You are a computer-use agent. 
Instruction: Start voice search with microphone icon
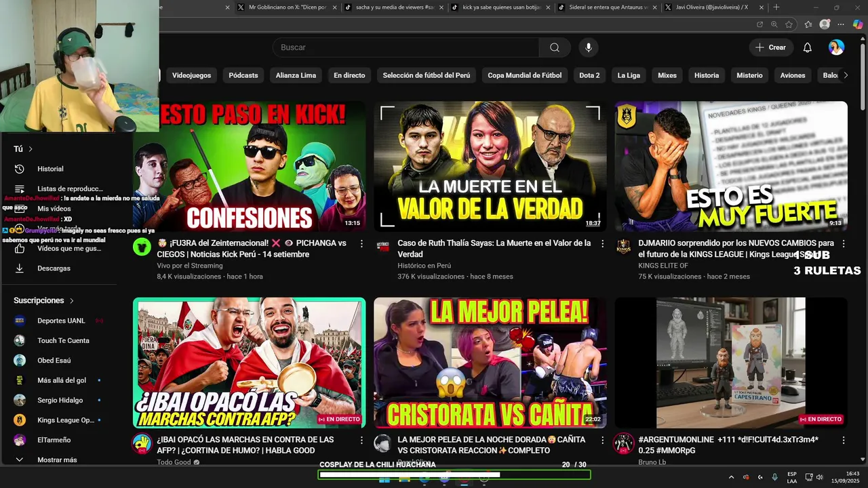click(589, 47)
